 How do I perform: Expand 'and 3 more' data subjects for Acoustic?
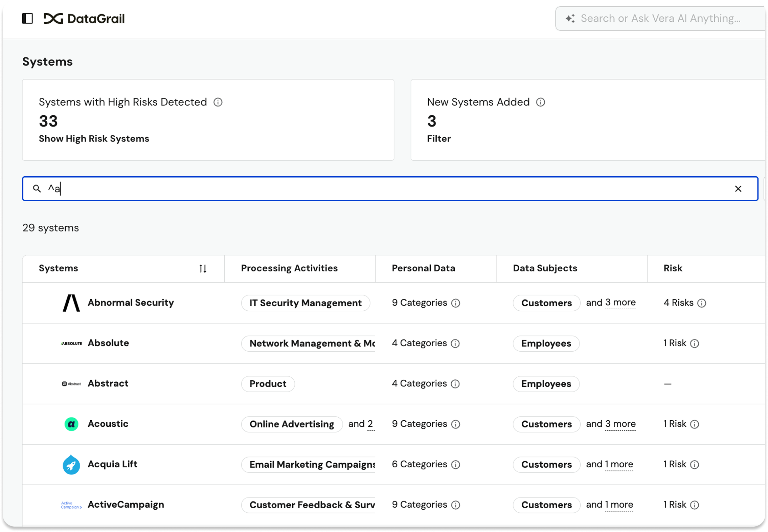tap(620, 424)
